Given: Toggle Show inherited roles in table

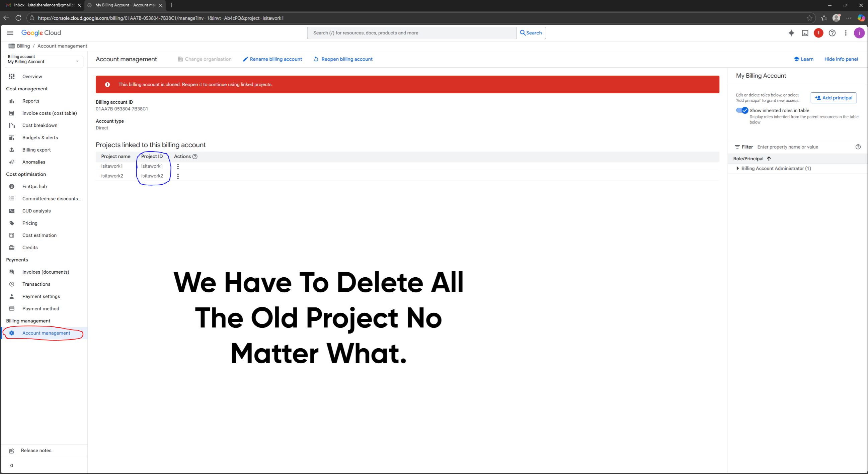Looking at the screenshot, I should 742,110.
